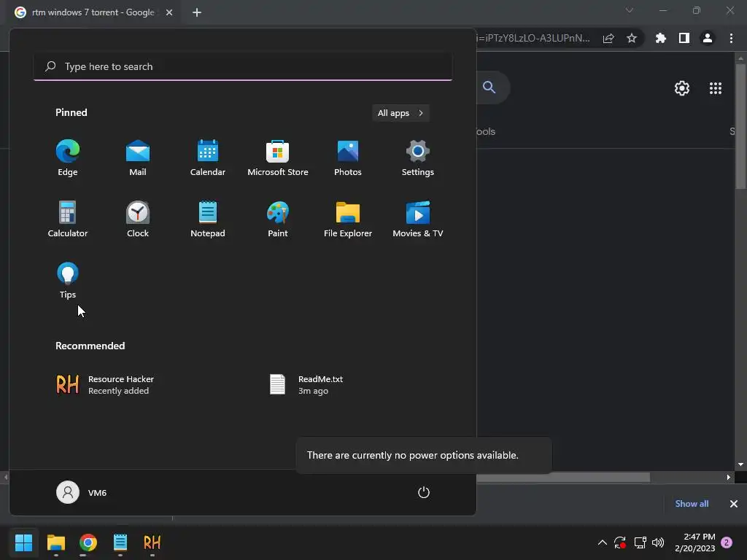
Task: Switch to Notepad on the taskbar
Action: (x=120, y=542)
